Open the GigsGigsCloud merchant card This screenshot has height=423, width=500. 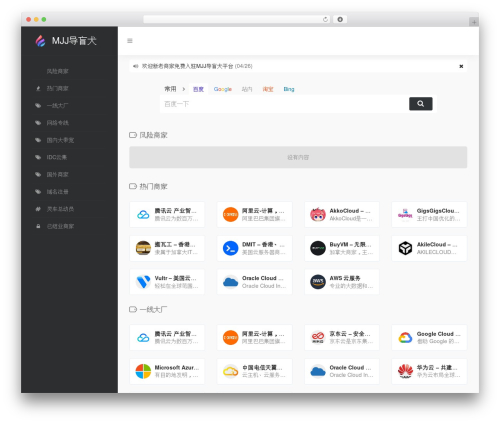pyautogui.click(x=429, y=215)
